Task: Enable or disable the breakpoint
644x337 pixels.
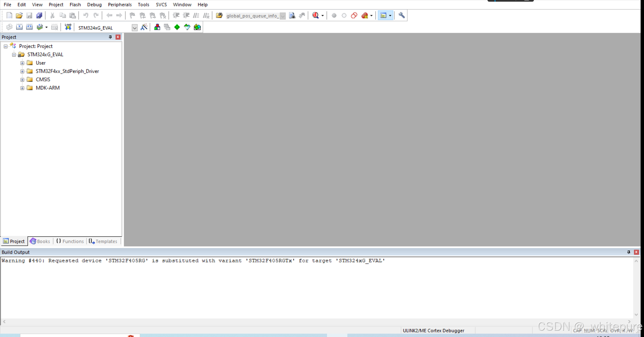Action: coord(344,15)
